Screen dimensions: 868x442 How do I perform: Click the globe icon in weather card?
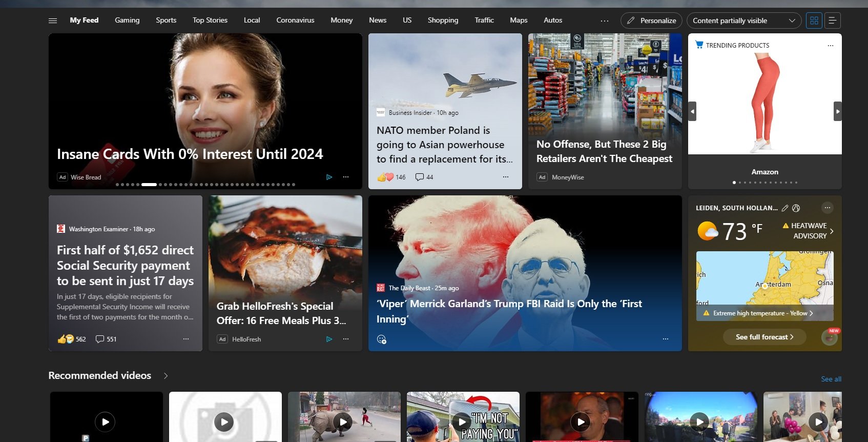click(796, 208)
